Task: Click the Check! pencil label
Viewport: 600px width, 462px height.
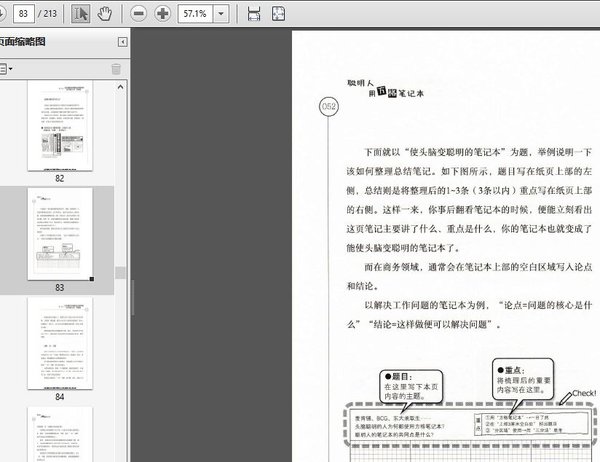Action: (578, 397)
